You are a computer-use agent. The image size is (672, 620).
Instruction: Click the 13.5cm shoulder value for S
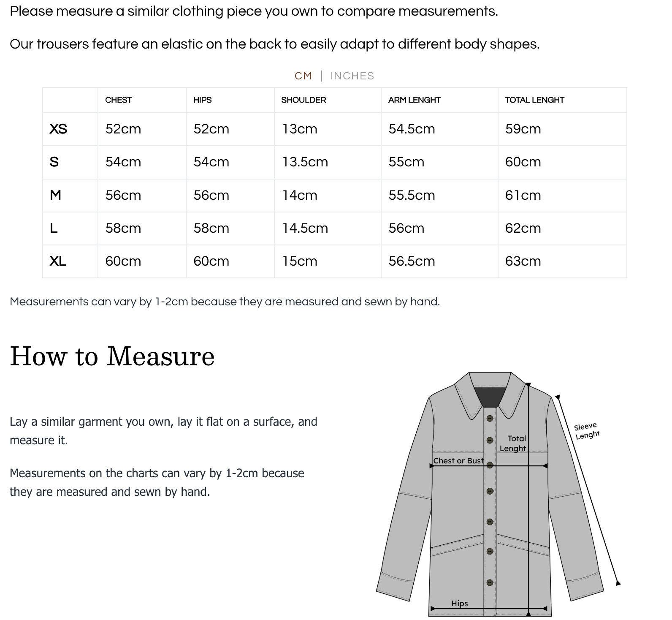point(305,162)
